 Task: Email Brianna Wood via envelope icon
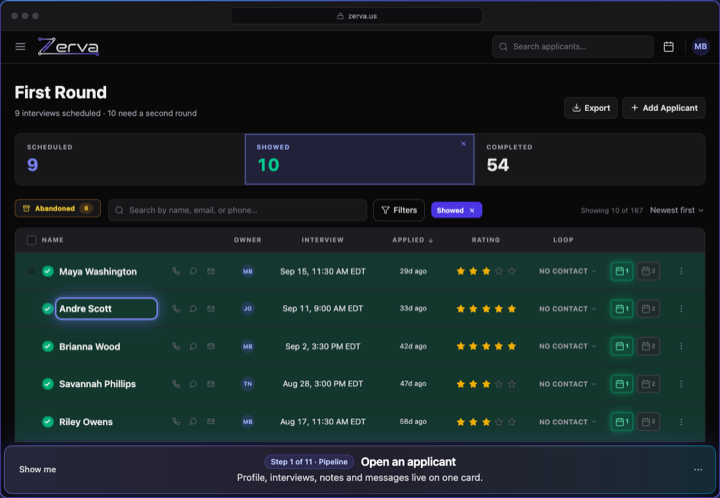[211, 346]
